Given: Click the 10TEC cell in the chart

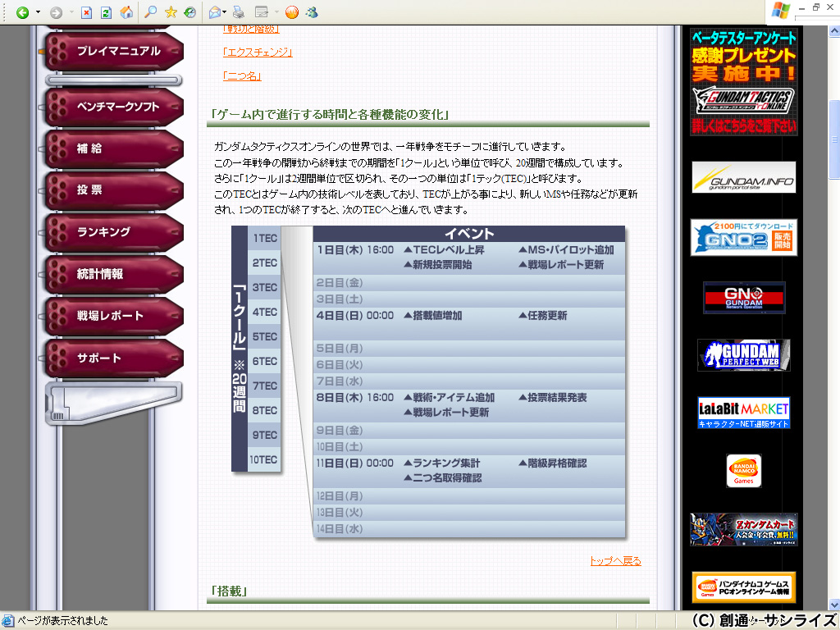Looking at the screenshot, I should [x=263, y=460].
